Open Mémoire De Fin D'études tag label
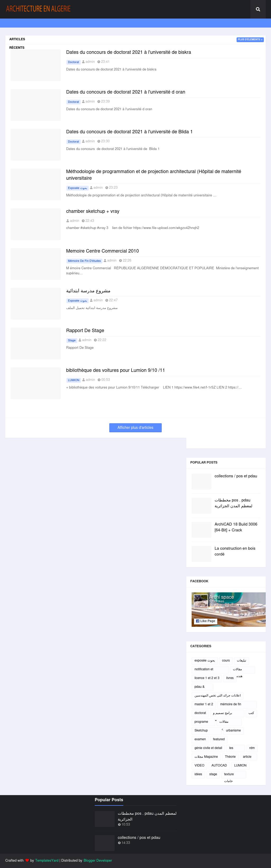The width and height of the screenshot is (271, 868). [84, 261]
